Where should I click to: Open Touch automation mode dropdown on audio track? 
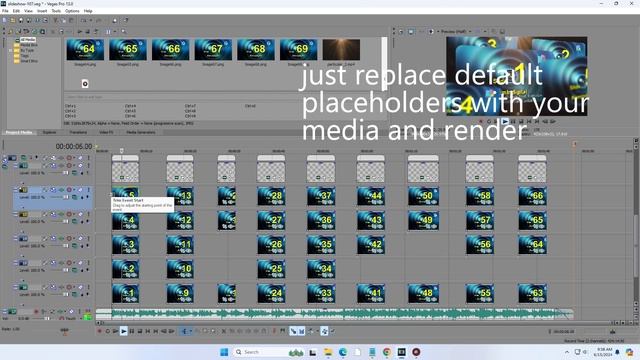click(81, 318)
